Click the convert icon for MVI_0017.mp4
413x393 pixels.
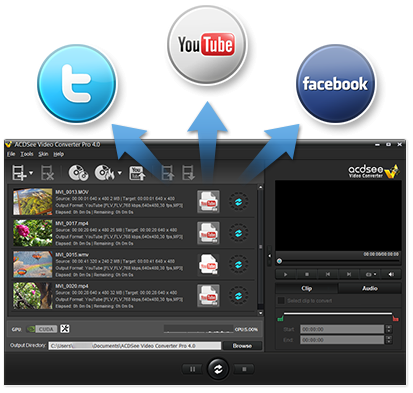point(238,233)
